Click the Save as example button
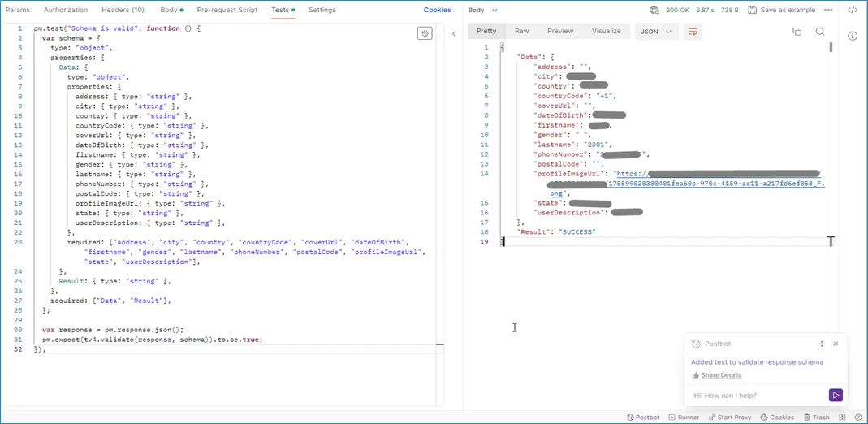This screenshot has height=424, width=868. point(782,10)
